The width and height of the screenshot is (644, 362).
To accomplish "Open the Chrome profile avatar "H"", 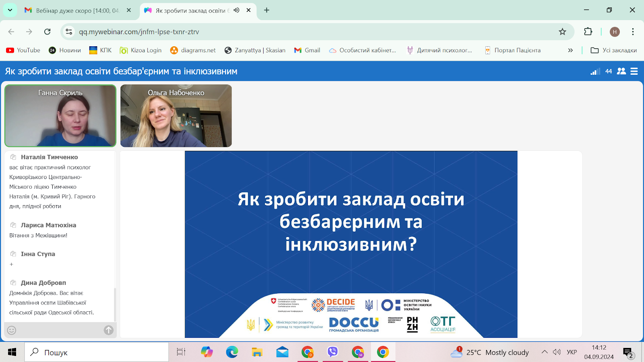I will click(615, 32).
